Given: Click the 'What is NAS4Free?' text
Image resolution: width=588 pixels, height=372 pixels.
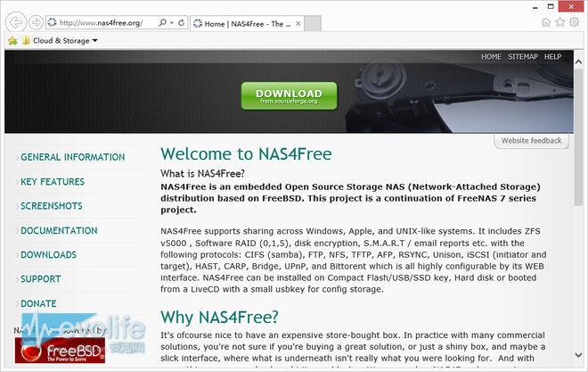Looking at the screenshot, I should (x=202, y=174).
